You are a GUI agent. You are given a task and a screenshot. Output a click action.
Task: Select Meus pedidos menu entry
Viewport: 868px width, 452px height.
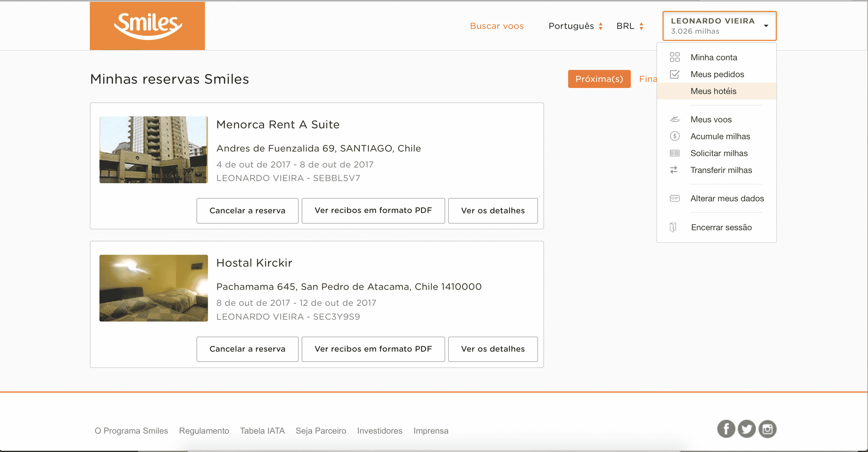click(716, 74)
